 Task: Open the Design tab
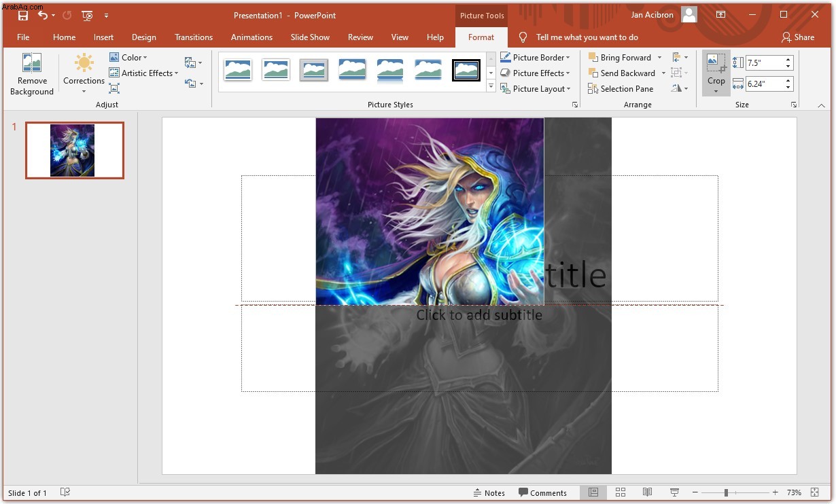(144, 37)
